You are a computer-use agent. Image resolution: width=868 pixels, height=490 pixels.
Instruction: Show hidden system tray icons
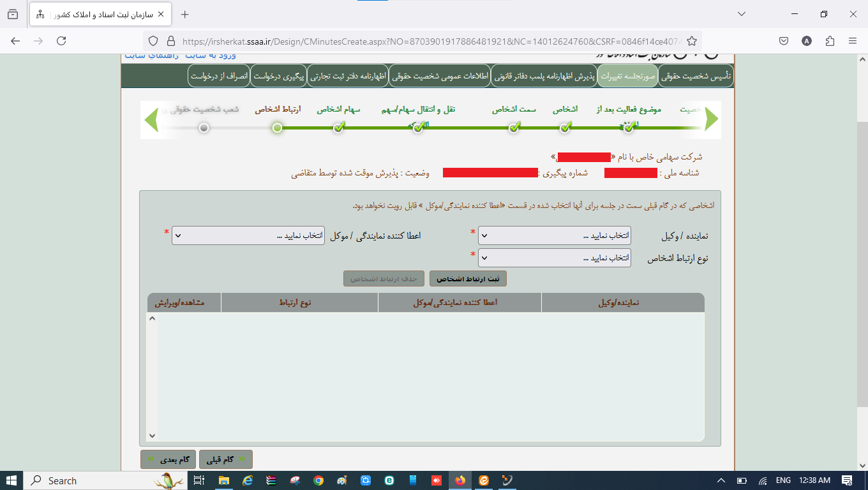pos(721,480)
